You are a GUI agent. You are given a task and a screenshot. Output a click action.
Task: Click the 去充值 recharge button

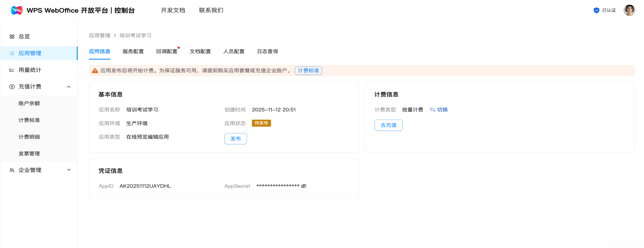coord(388,125)
